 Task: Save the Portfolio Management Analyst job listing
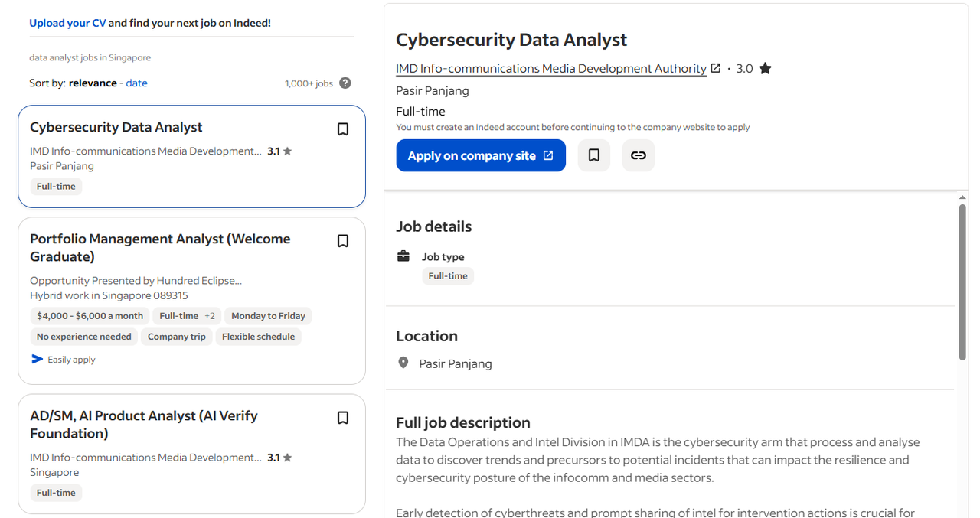click(x=343, y=241)
